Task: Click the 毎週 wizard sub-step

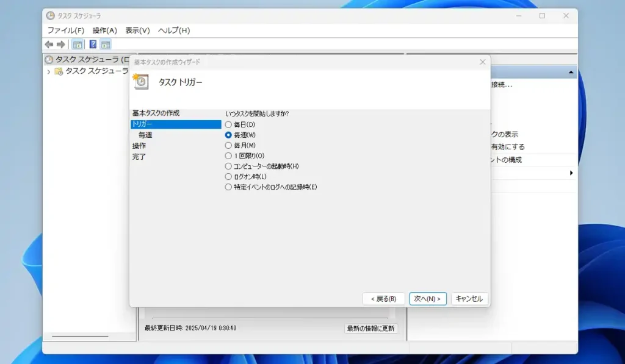Action: coord(145,135)
